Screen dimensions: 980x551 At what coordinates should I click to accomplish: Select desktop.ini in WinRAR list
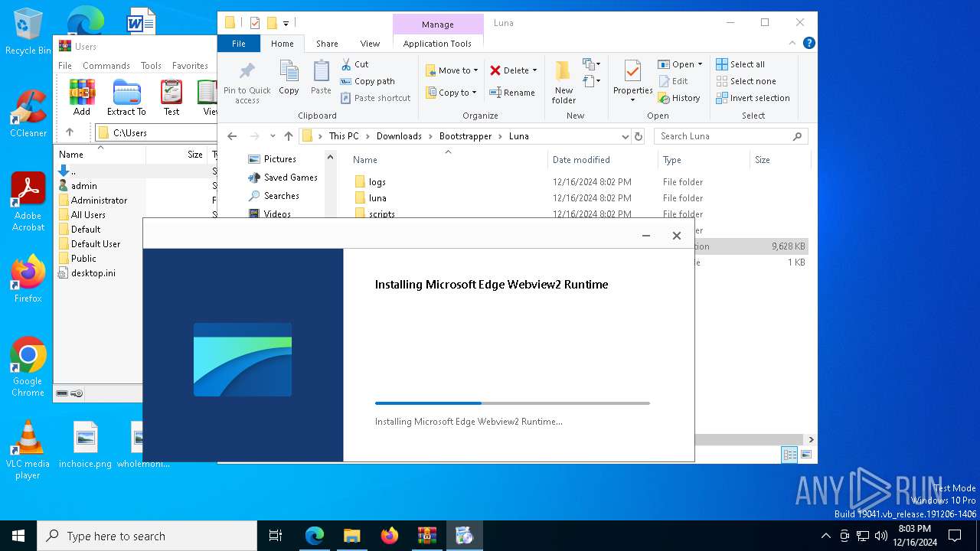(x=93, y=273)
